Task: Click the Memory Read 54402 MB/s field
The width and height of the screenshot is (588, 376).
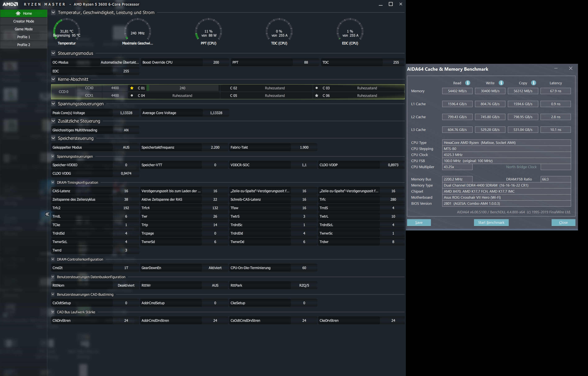Action: (x=457, y=91)
